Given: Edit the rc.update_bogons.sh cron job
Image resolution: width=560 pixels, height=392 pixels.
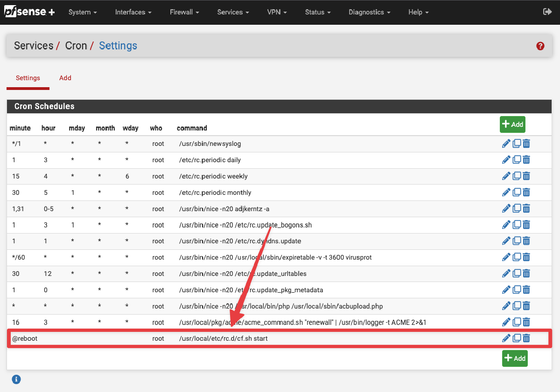Looking at the screenshot, I should pyautogui.click(x=506, y=225).
